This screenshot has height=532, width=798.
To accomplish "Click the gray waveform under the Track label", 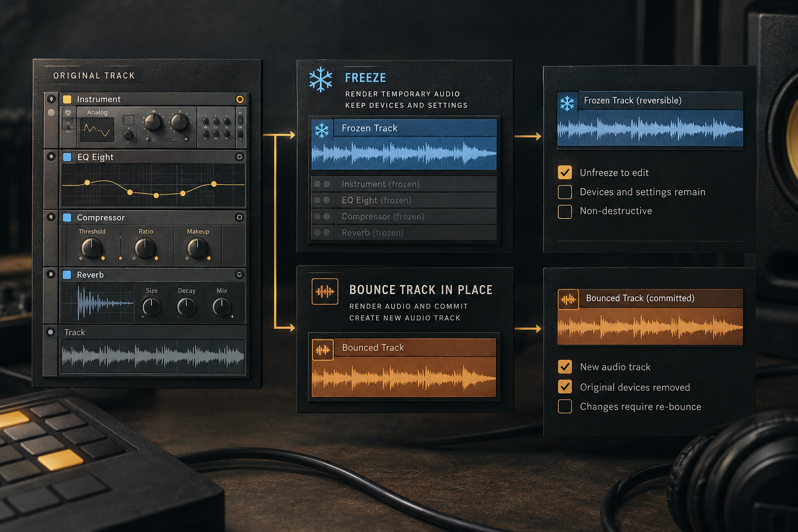I will pyautogui.click(x=153, y=356).
